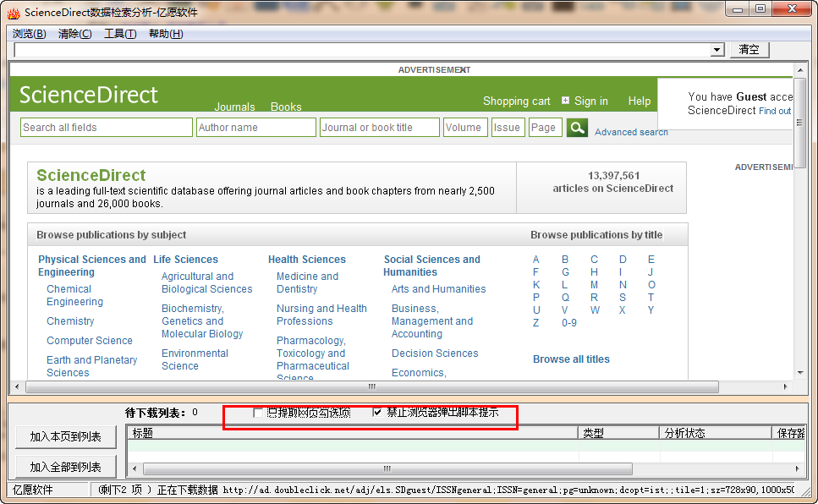Click the green search magnifier button
Viewport: 818px width, 504px height.
click(577, 128)
